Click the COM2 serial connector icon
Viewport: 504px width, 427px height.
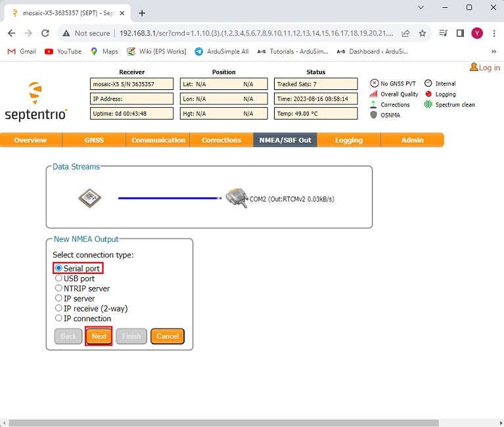[236, 198]
